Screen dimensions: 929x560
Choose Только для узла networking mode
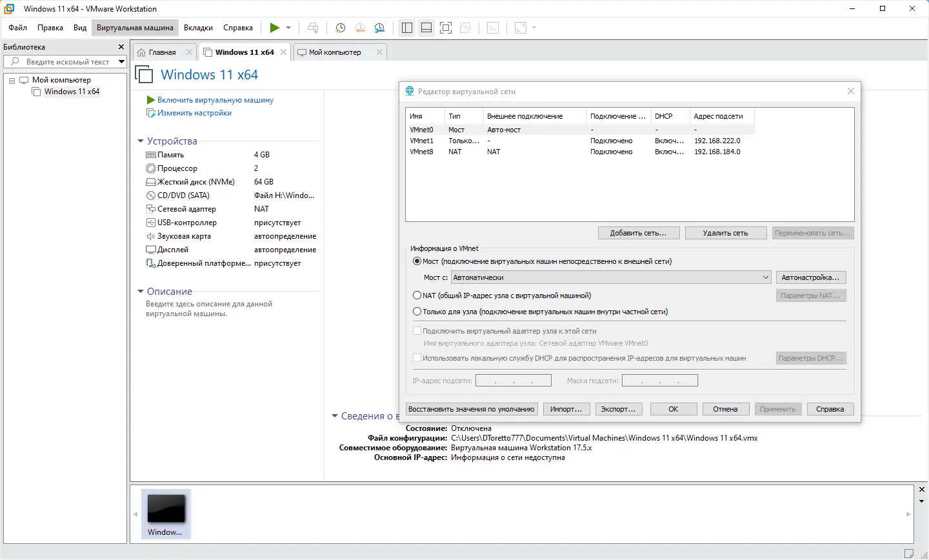(x=417, y=311)
